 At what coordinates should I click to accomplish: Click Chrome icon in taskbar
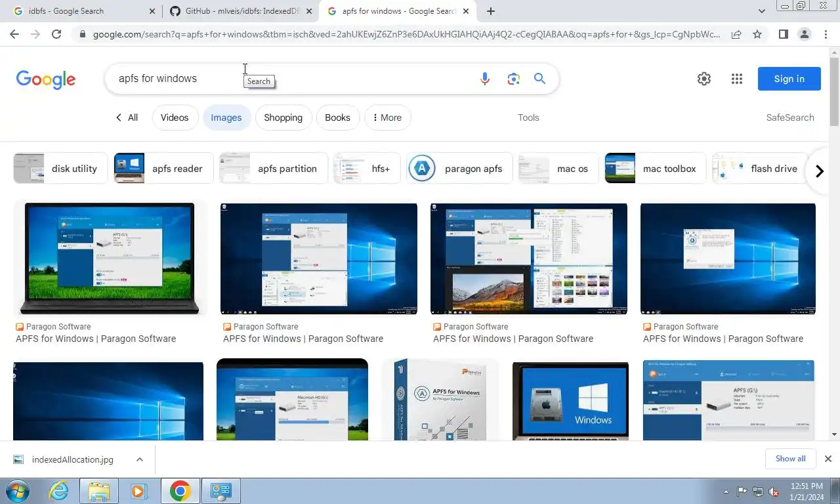click(180, 491)
